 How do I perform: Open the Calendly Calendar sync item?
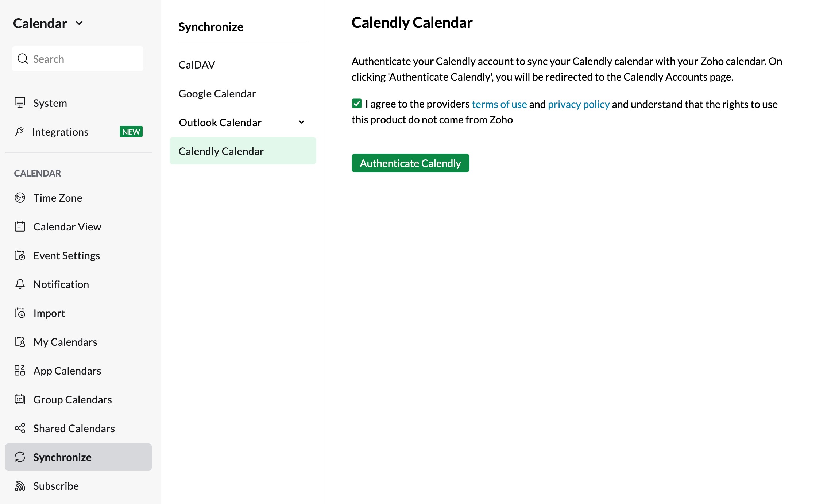pos(243,151)
